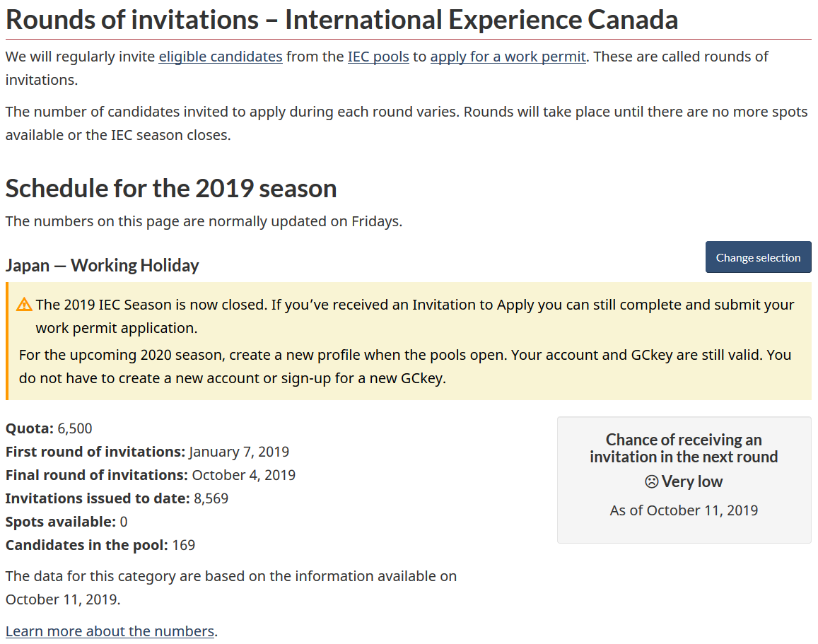Screen dimensions: 818x644
Task: Click the As of October 11, 2019 text
Action: coord(684,510)
